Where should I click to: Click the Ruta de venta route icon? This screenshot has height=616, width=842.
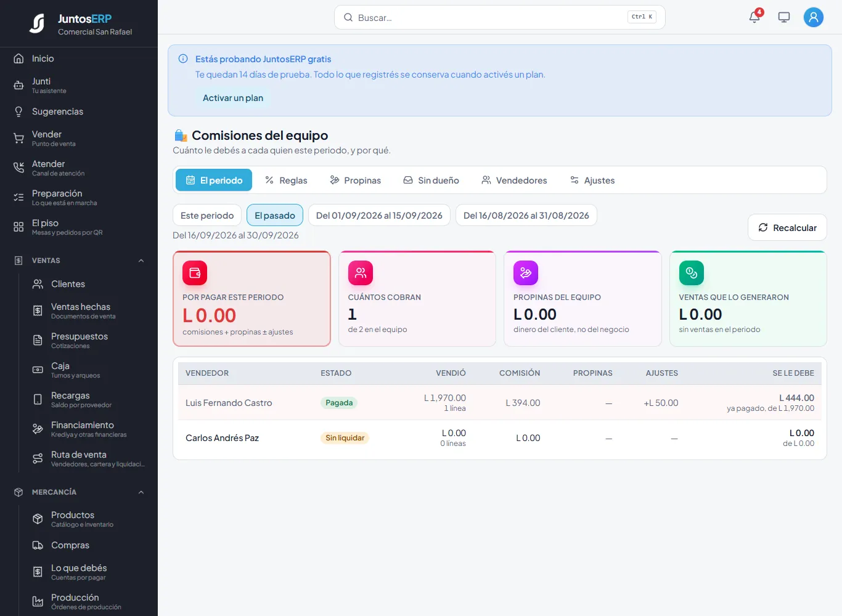38,459
